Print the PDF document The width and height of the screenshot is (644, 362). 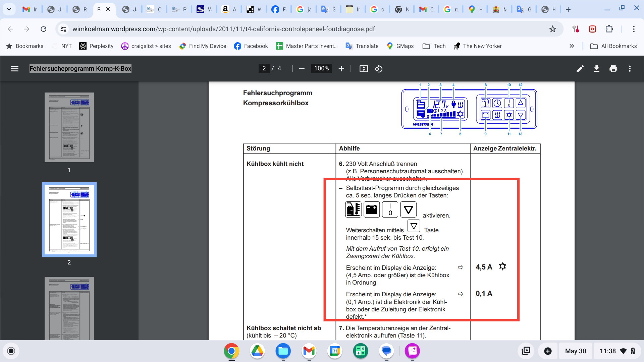pos(613,68)
